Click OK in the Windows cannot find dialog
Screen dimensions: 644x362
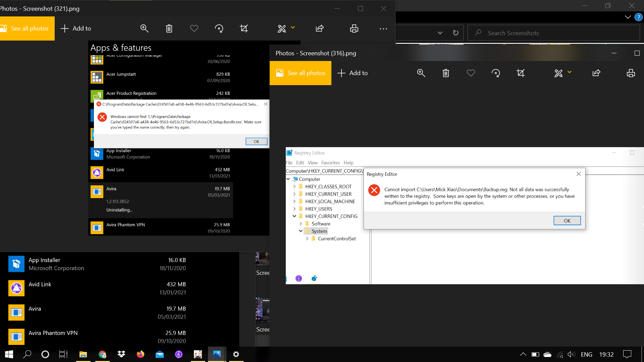tap(256, 141)
